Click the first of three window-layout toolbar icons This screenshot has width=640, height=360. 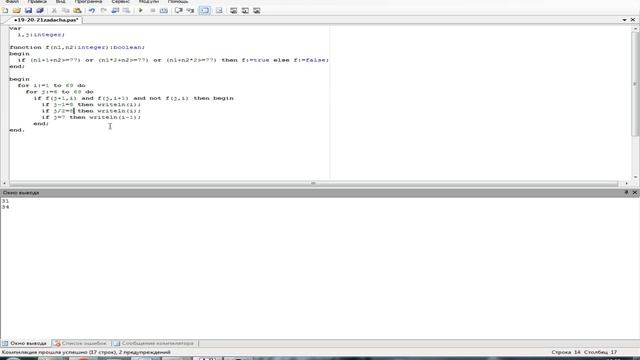point(233,11)
